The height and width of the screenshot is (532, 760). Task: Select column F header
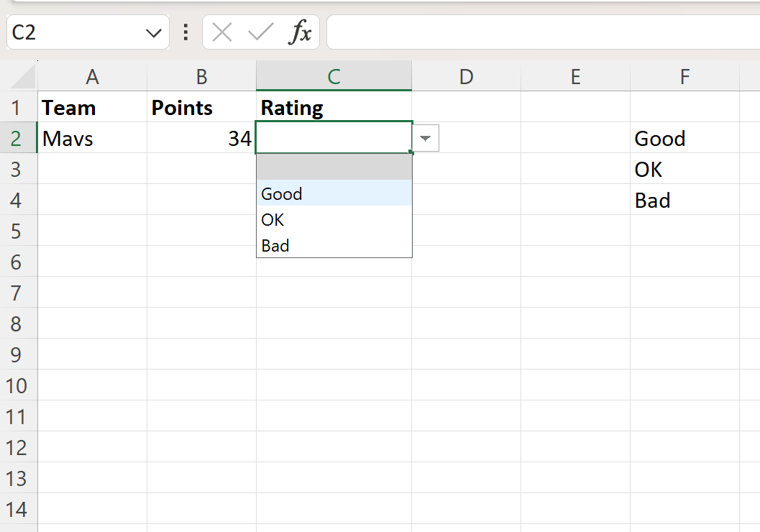point(684,75)
